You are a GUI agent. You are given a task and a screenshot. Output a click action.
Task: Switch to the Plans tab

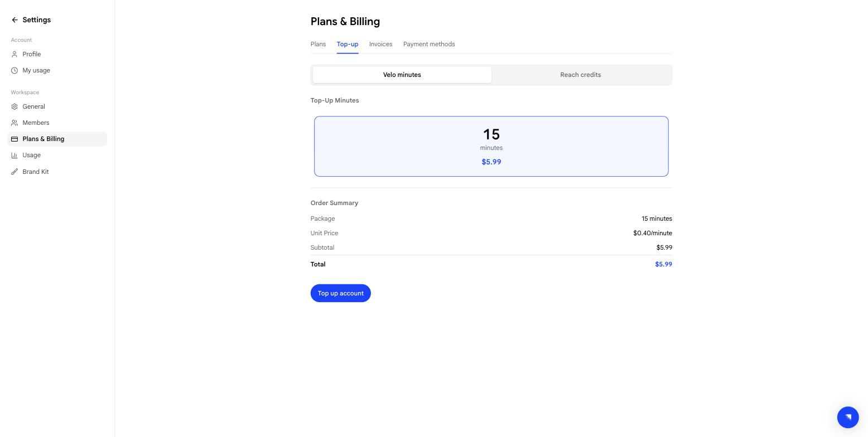coord(318,44)
